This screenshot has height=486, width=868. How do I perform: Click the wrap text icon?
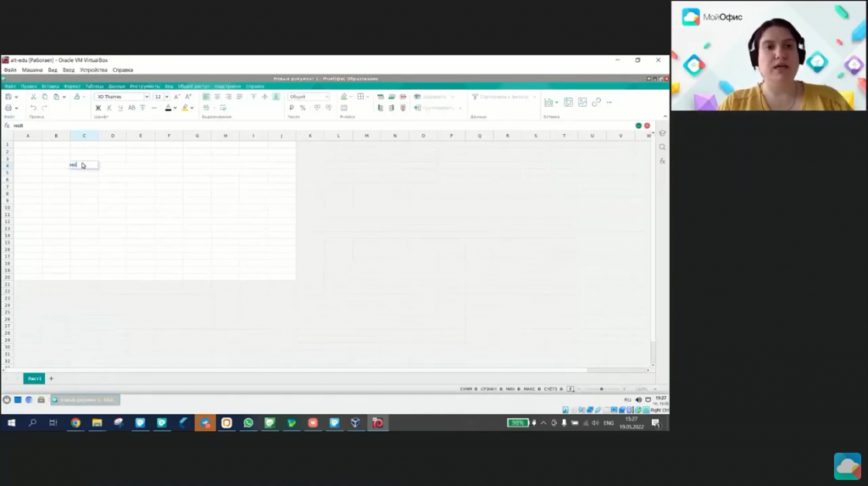pos(223,108)
